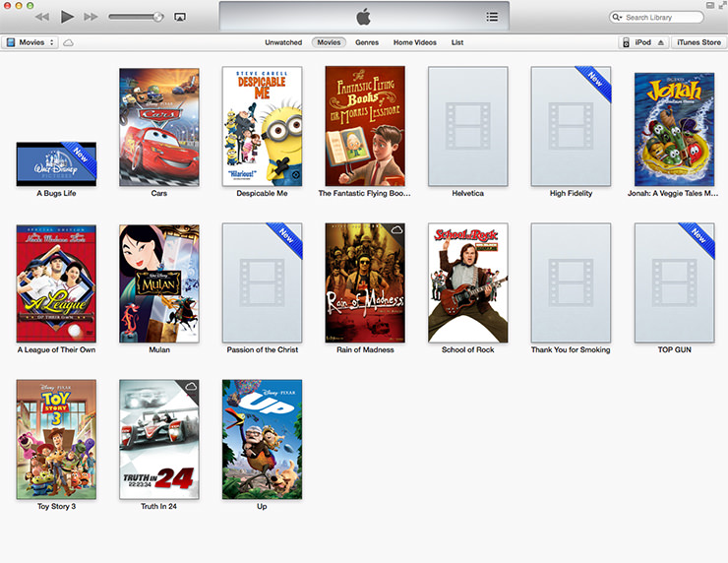Click the Mulan title label
Image resolution: width=728 pixels, height=563 pixels.
point(159,349)
